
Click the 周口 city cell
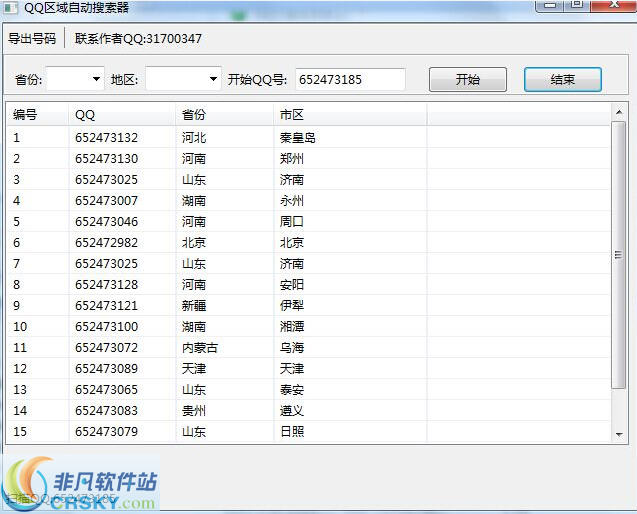[x=292, y=222]
